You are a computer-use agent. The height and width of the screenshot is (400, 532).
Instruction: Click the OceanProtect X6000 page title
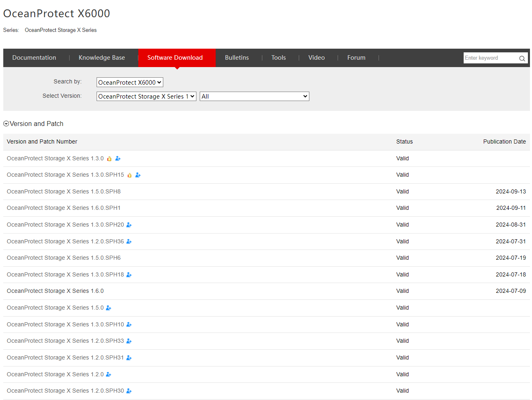coord(56,13)
